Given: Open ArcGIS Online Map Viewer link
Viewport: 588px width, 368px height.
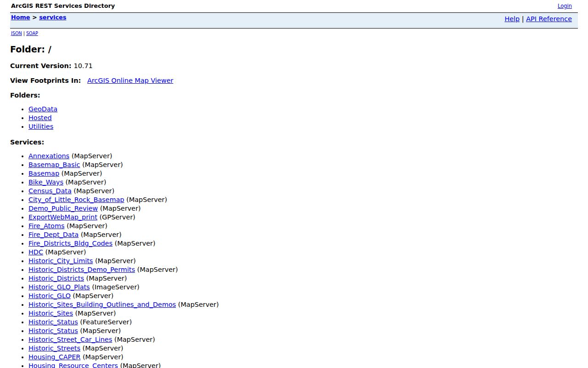Looking at the screenshot, I should tap(130, 80).
